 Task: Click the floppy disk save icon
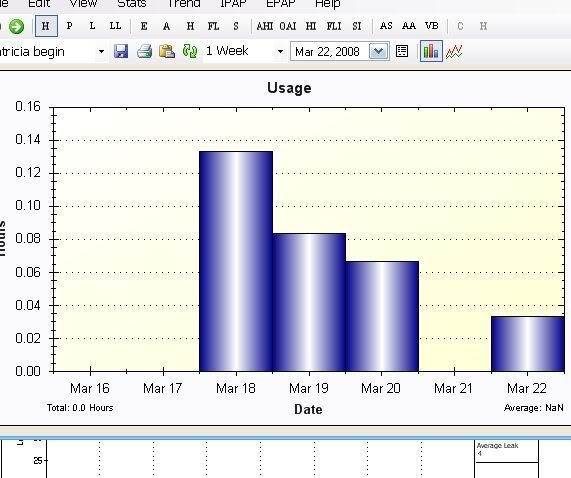(121, 51)
